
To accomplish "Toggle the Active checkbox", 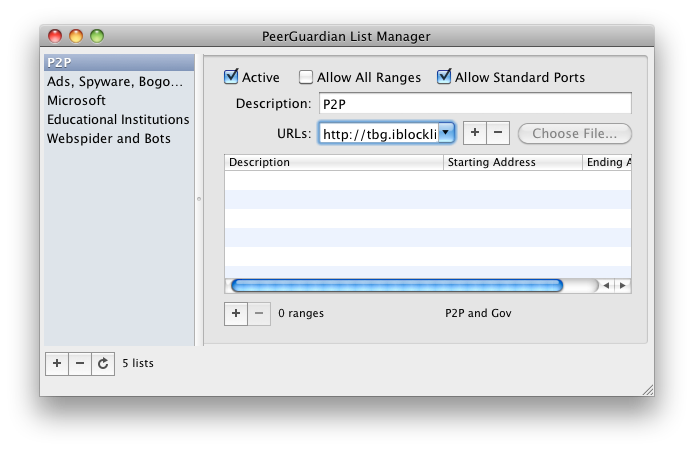I will pyautogui.click(x=231, y=77).
